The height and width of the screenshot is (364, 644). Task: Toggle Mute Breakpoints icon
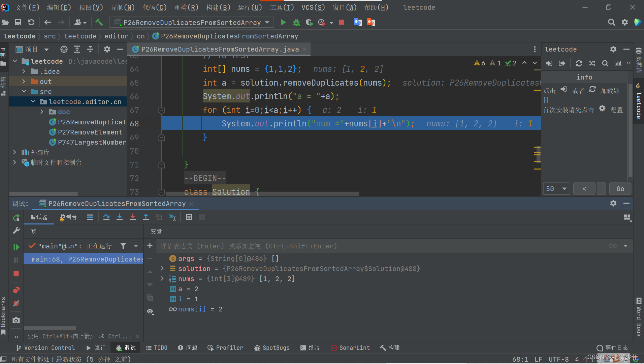(16, 304)
